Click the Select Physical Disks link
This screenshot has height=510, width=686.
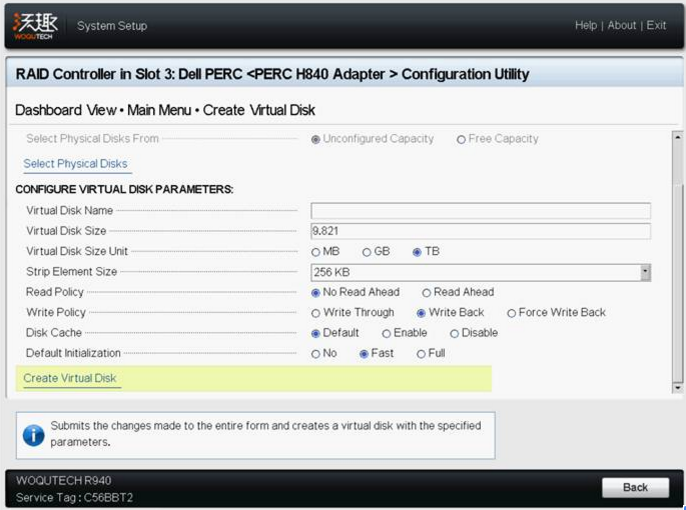(75, 164)
